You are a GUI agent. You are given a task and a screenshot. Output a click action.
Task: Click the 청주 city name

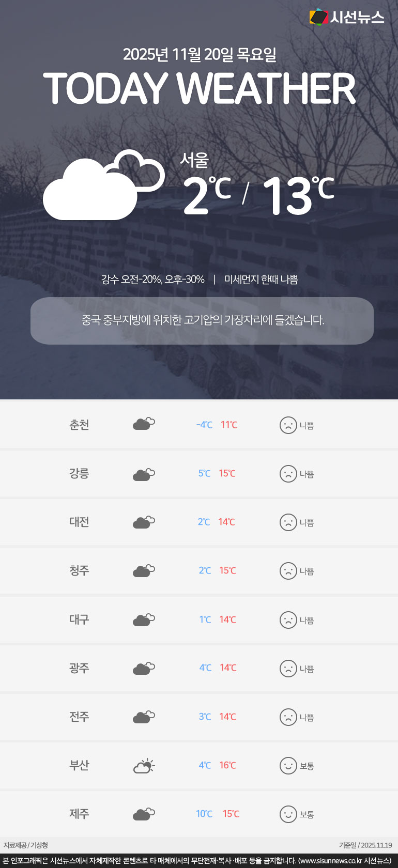(79, 570)
